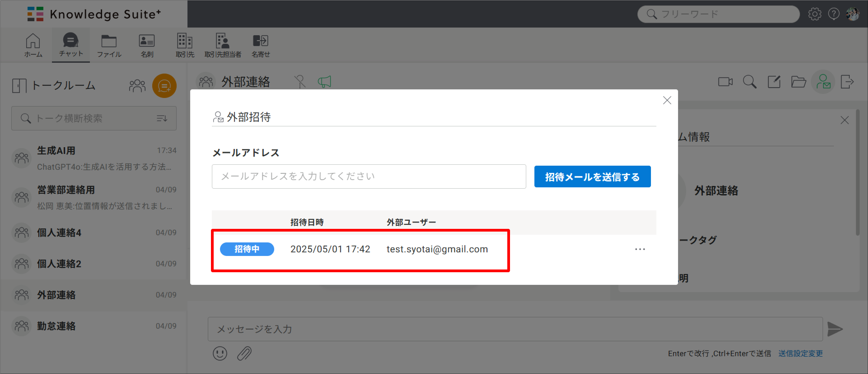This screenshot has width=868, height=374.
Task: Open the 個人連絡2 talk room
Action: 94,264
